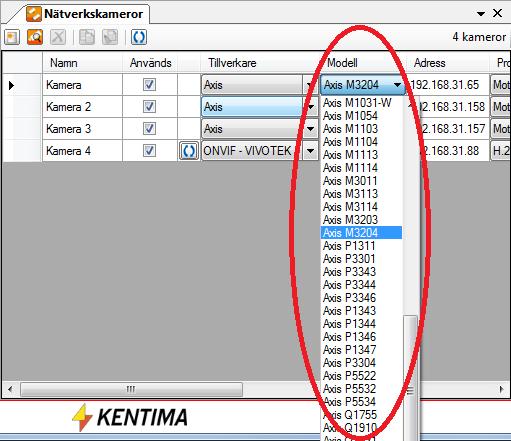Viewport: 511px width, 441px height.
Task: Click the add new camera toolbar icon
Action: [x=12, y=37]
